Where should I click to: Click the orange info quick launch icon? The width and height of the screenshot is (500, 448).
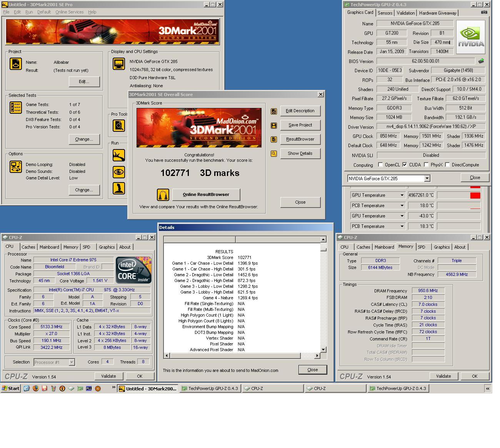[x=62, y=388]
